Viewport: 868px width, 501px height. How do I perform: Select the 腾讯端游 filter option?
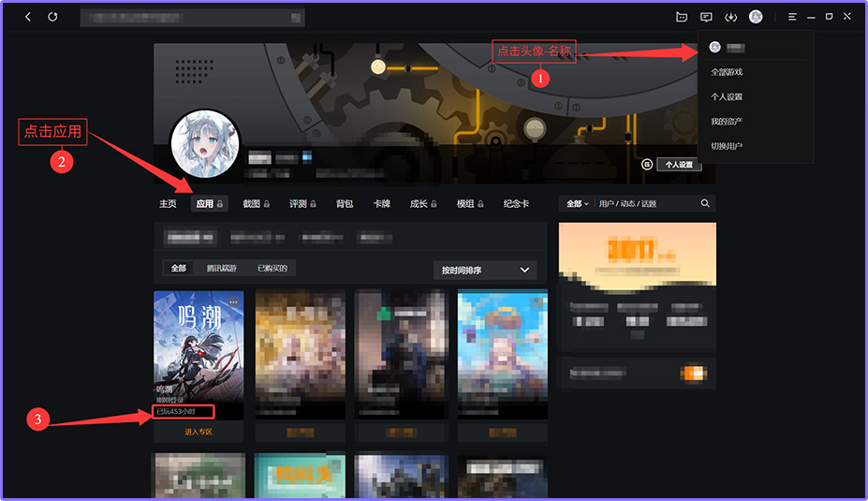222,269
